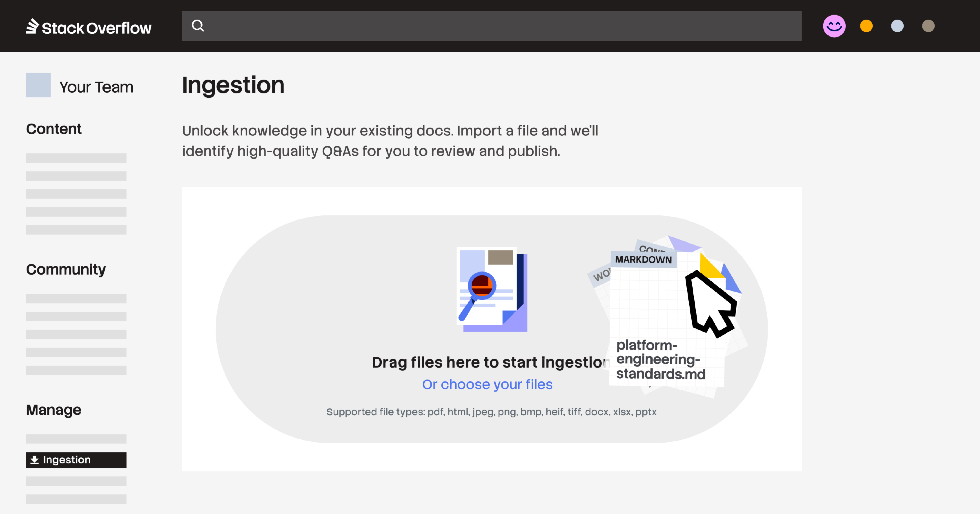Click the first placeholder item under Content
Image resolution: width=980 pixels, height=514 pixels.
tap(76, 158)
